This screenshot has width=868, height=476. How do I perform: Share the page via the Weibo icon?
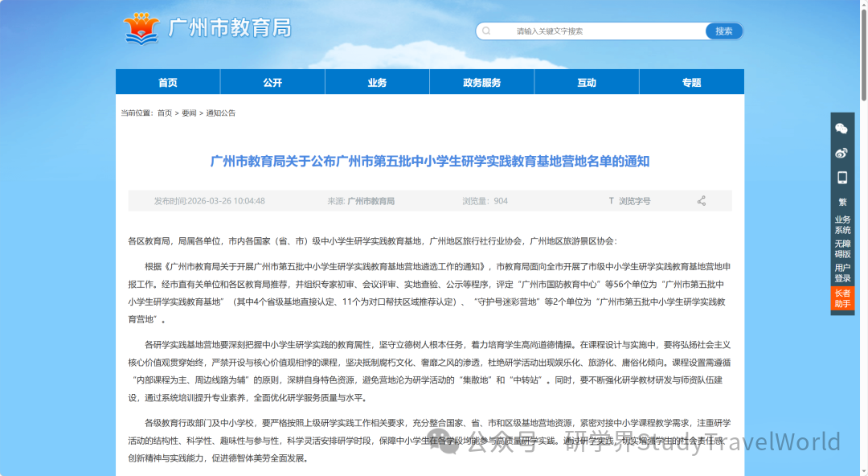coord(841,153)
